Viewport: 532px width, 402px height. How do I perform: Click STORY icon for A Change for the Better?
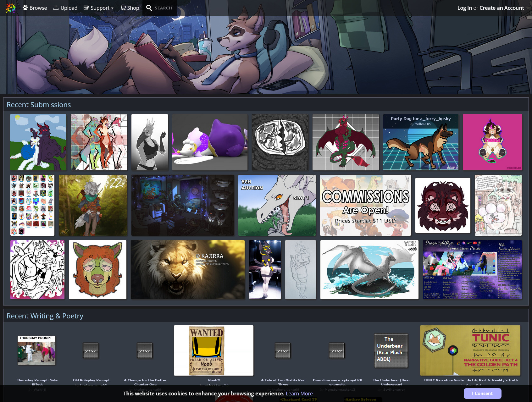click(x=145, y=351)
